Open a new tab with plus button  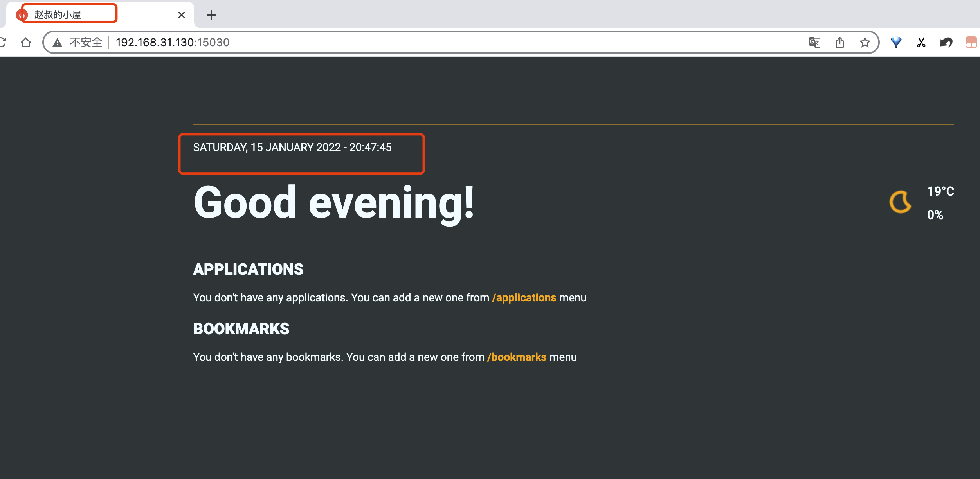pyautogui.click(x=211, y=15)
